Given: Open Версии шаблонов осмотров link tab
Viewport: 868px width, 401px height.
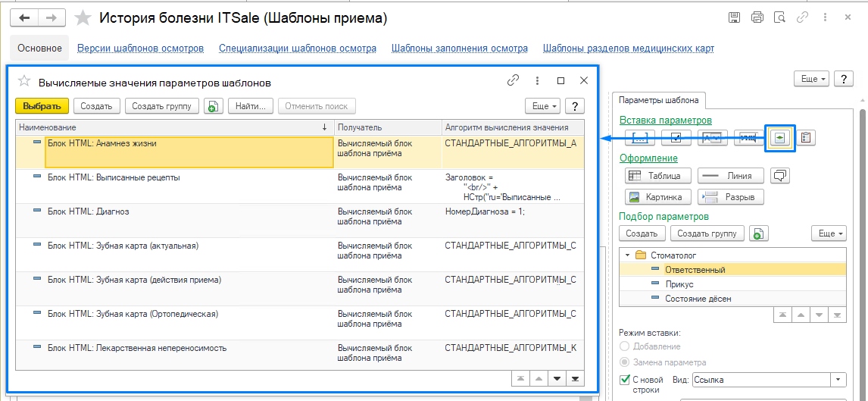Looking at the screenshot, I should click(x=141, y=49).
